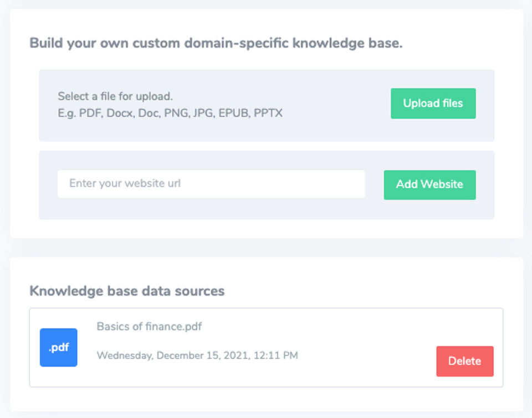
Task: Click the gray website url panel background
Action: tap(266, 211)
